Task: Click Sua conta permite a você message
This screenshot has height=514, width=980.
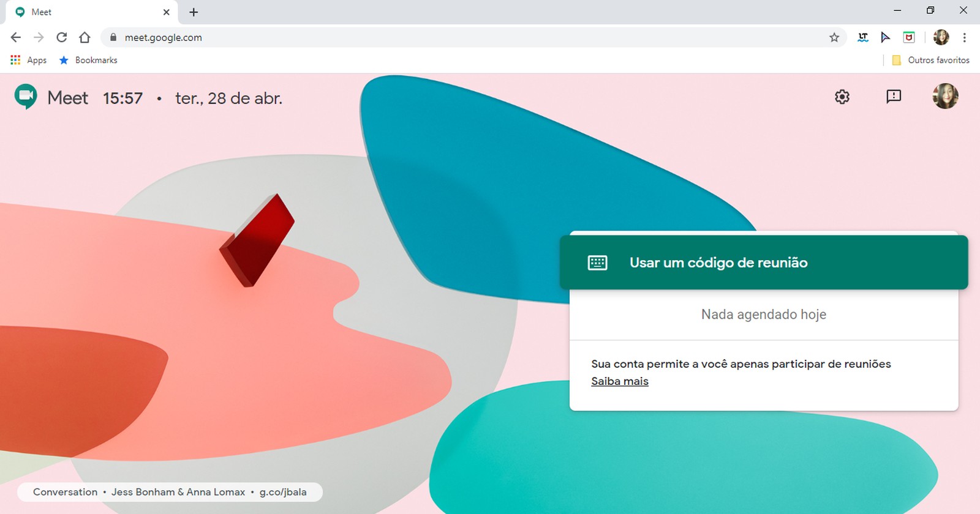Action: [x=741, y=364]
